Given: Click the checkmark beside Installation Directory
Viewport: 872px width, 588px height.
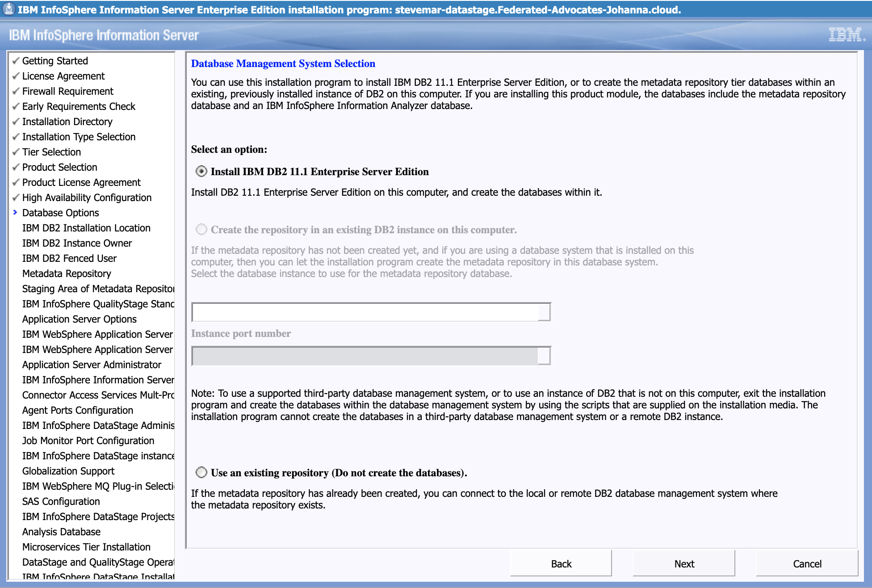Looking at the screenshot, I should (16, 122).
